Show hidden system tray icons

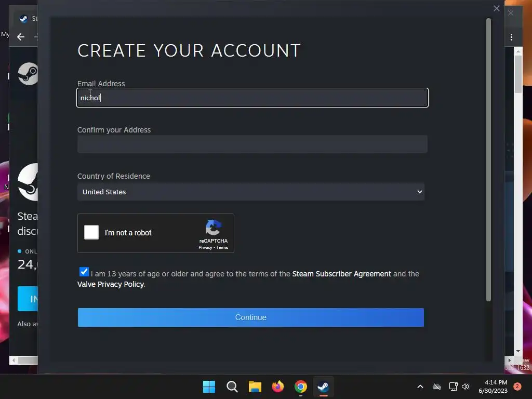420,387
